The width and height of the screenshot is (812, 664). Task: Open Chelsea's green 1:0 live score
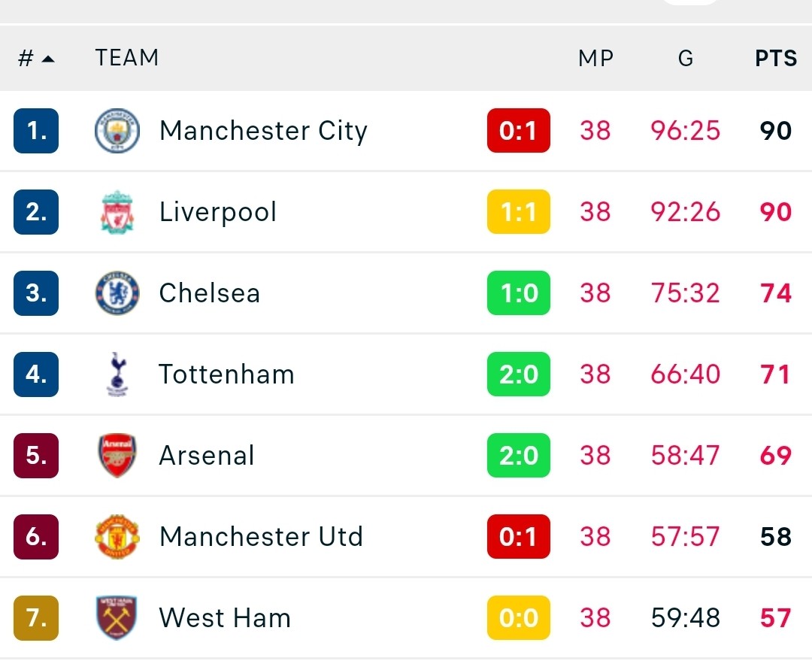[x=518, y=293]
